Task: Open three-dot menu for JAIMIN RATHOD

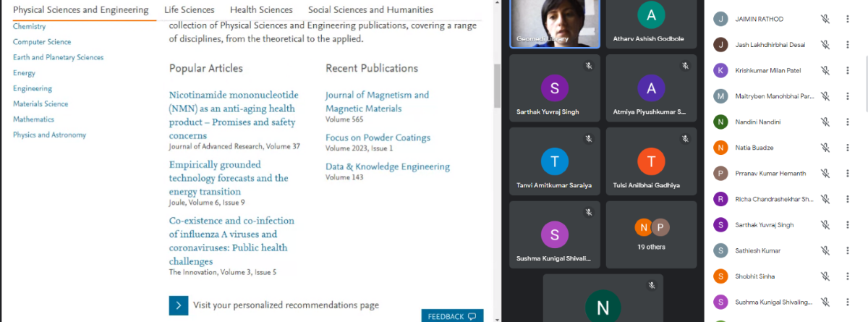Action: [848, 19]
